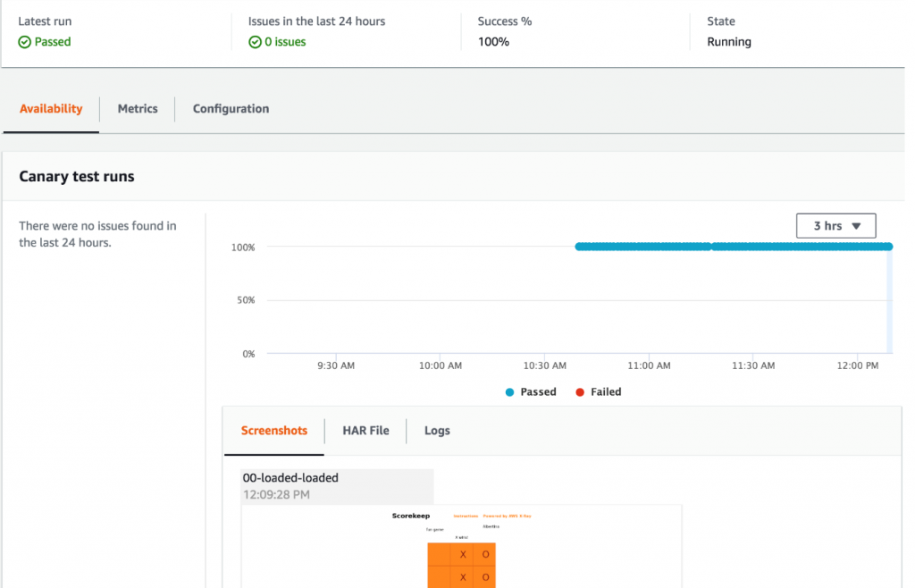The width and height of the screenshot is (915, 588).
Task: Switch to the Metrics tab
Action: pos(137,108)
